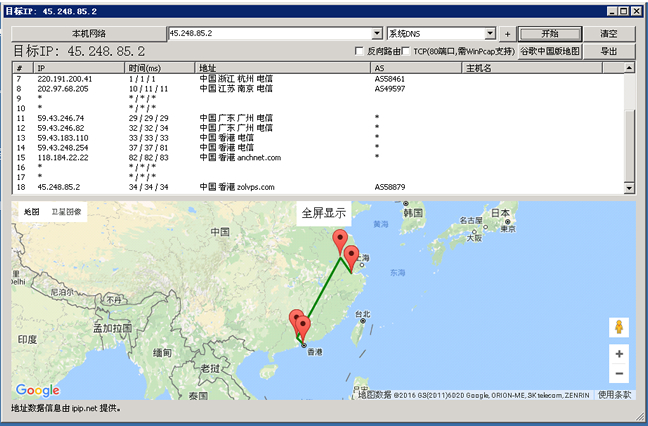Screen dimensions: 648x426
Task: Click the 导出 export button
Action: (x=609, y=51)
